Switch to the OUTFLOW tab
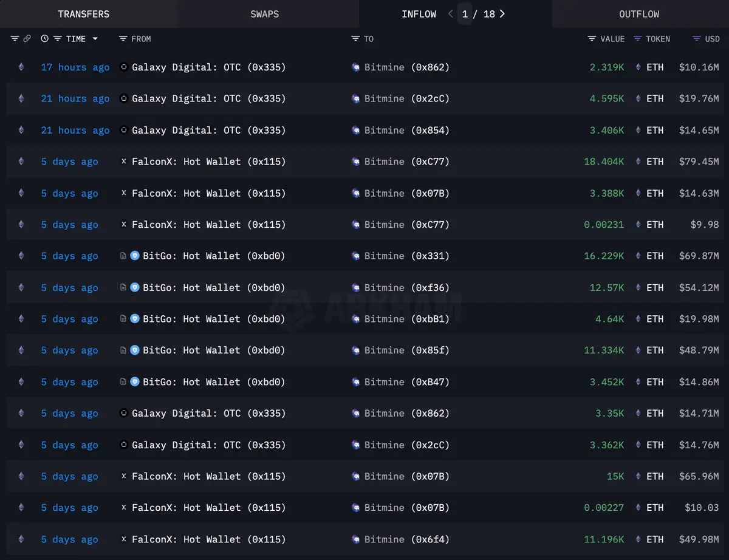Screen dimensions: 729x560 tap(639, 14)
